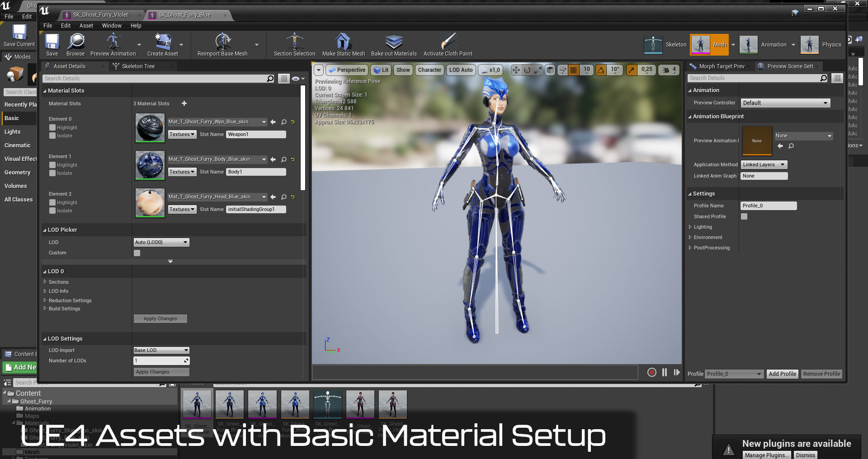The image size is (868, 459).
Task: Browse to asset in Content Browser
Action: tap(75, 45)
